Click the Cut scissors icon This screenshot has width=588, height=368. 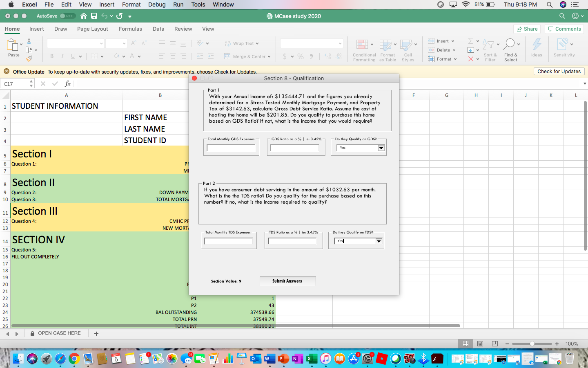click(x=29, y=41)
